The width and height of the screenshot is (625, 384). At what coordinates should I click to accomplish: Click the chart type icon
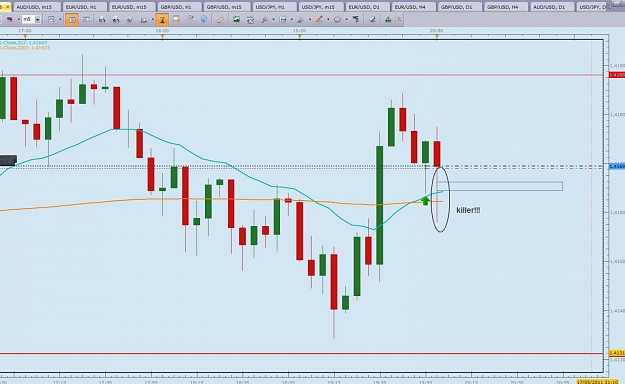pyautogui.click(x=51, y=19)
